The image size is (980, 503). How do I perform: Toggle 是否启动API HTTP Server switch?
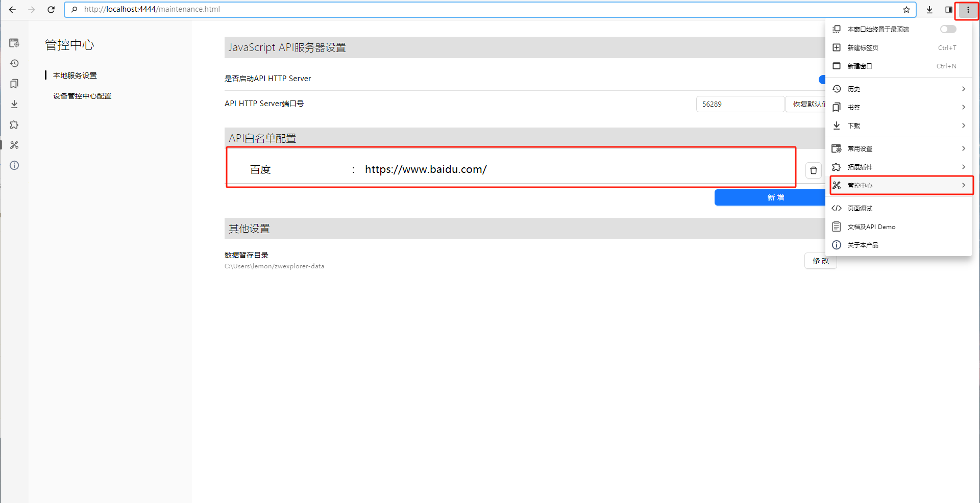point(822,79)
